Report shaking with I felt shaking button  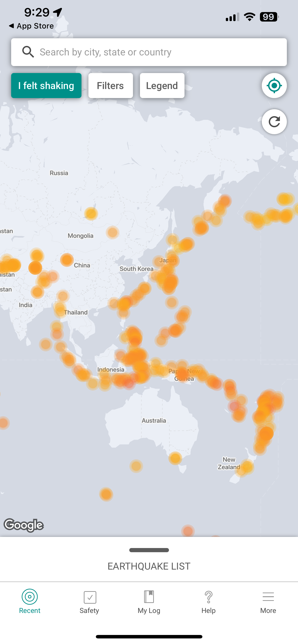[x=46, y=86]
